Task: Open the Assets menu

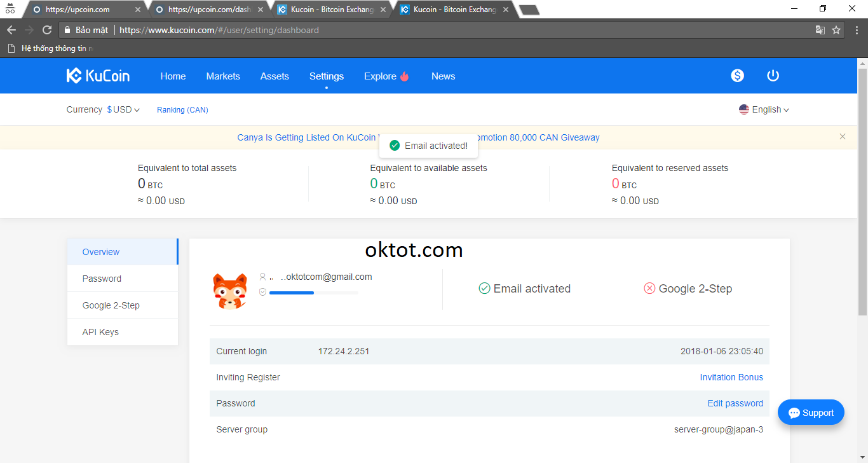Action: [275, 76]
